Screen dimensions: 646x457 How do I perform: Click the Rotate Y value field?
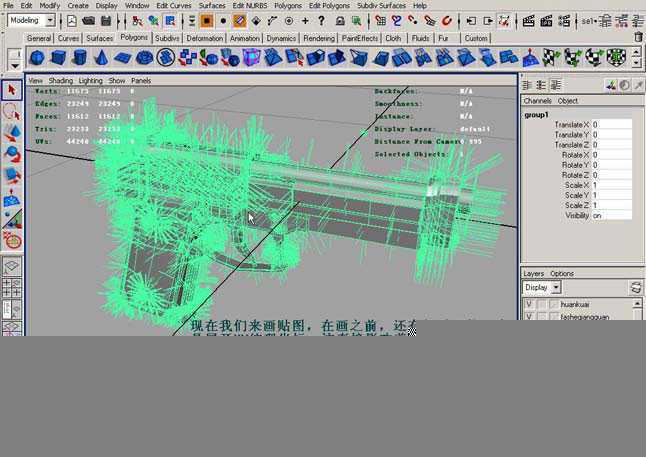pos(611,165)
